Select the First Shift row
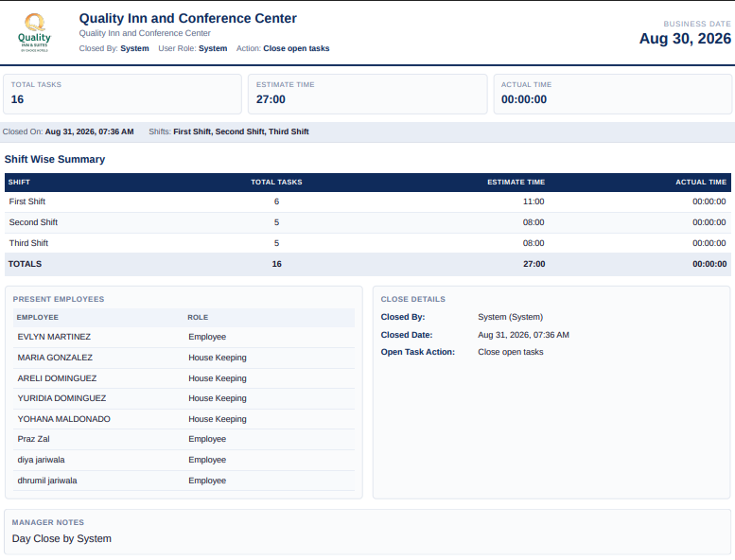The height and width of the screenshot is (560, 735). (x=367, y=201)
